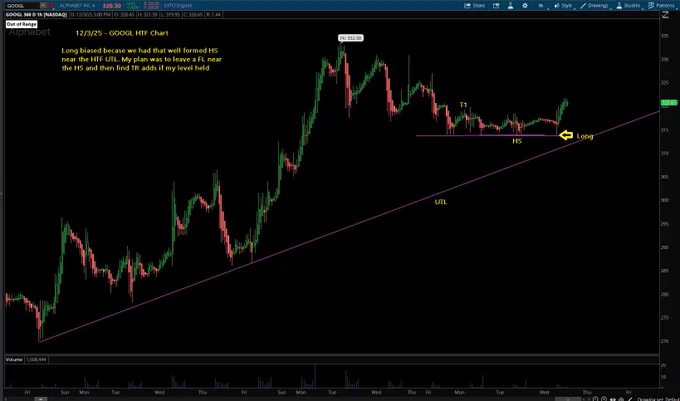Click the detach chart window icon
The width and height of the screenshot is (680, 401).
(496, 6)
